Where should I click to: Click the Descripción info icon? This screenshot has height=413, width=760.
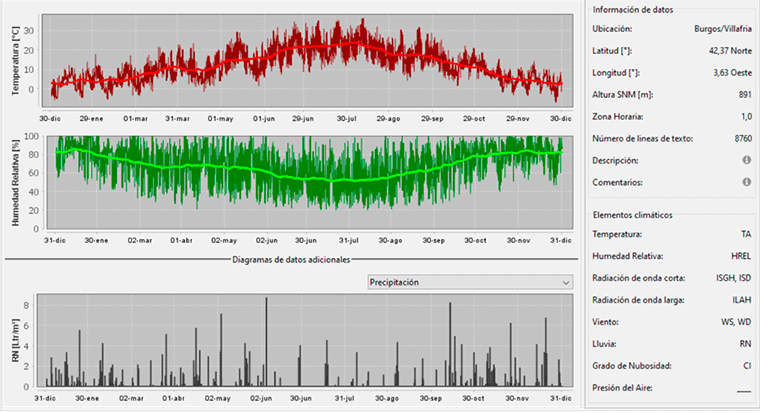(746, 161)
